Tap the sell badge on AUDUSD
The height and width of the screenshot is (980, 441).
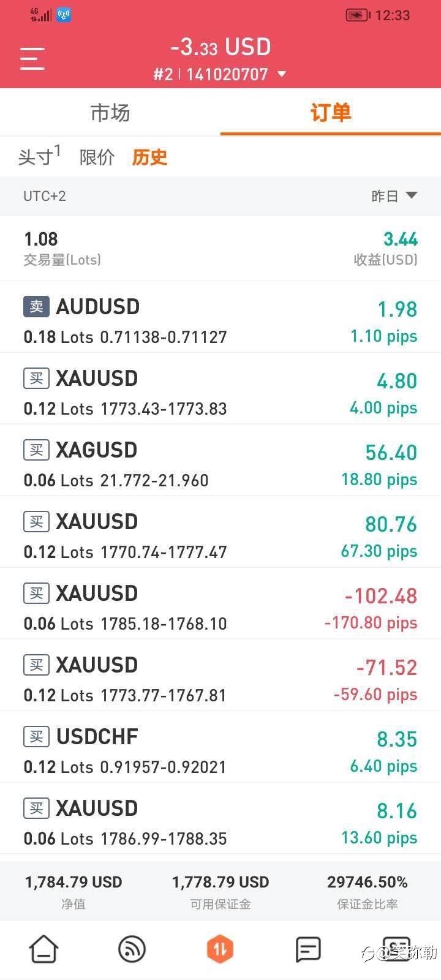click(36, 307)
